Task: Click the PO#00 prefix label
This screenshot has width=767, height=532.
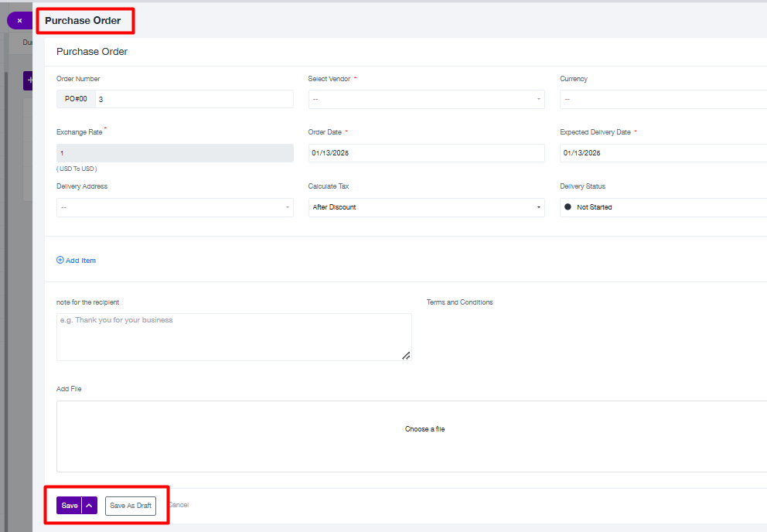Action: click(76, 99)
